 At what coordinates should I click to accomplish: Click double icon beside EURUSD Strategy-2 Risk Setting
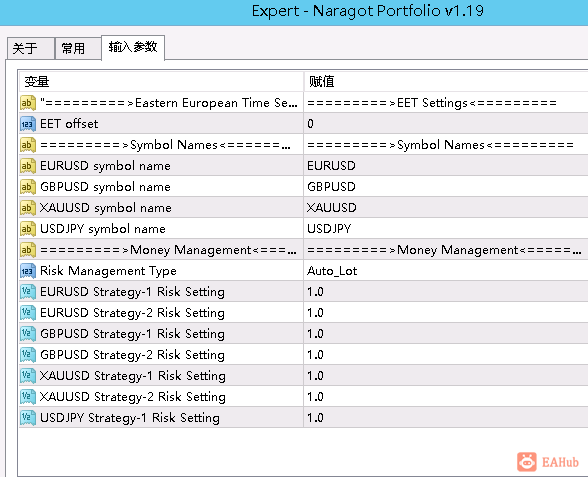[x=28, y=313]
